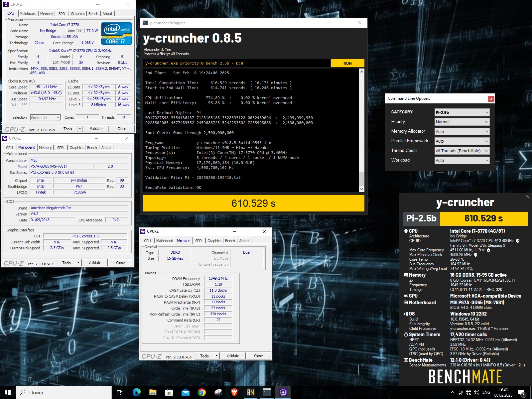Click the OS section icon in BenchMate panel
The image size is (532, 399).
[406, 314]
